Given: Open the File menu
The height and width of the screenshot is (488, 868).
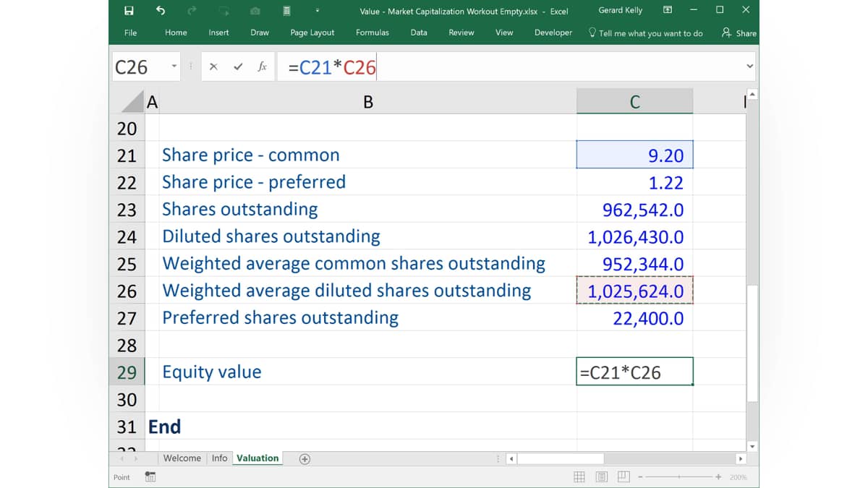Looking at the screenshot, I should click(x=130, y=33).
